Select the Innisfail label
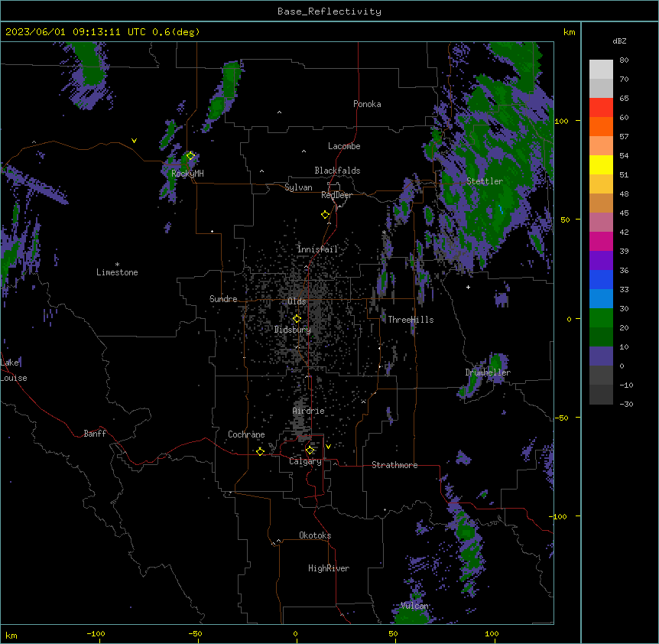The height and width of the screenshot is (644, 659). tap(317, 249)
